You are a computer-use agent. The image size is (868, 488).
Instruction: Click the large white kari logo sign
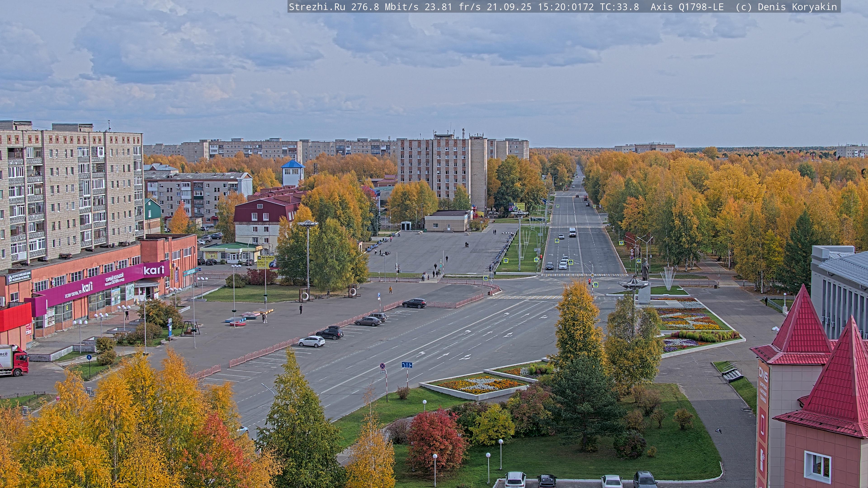point(154,270)
